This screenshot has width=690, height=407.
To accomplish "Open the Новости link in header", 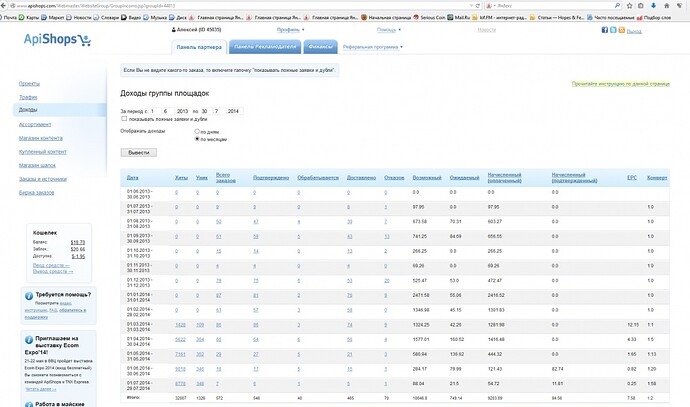I will point(487,30).
